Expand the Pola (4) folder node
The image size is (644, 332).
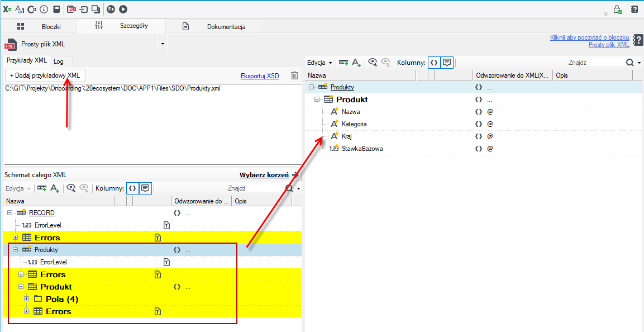point(27,299)
